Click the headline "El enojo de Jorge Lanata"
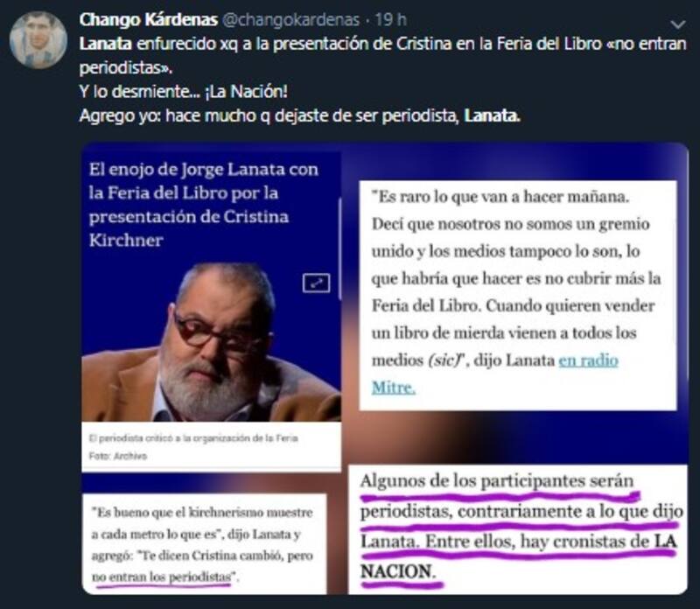The height and width of the screenshot is (609, 700). [204, 169]
